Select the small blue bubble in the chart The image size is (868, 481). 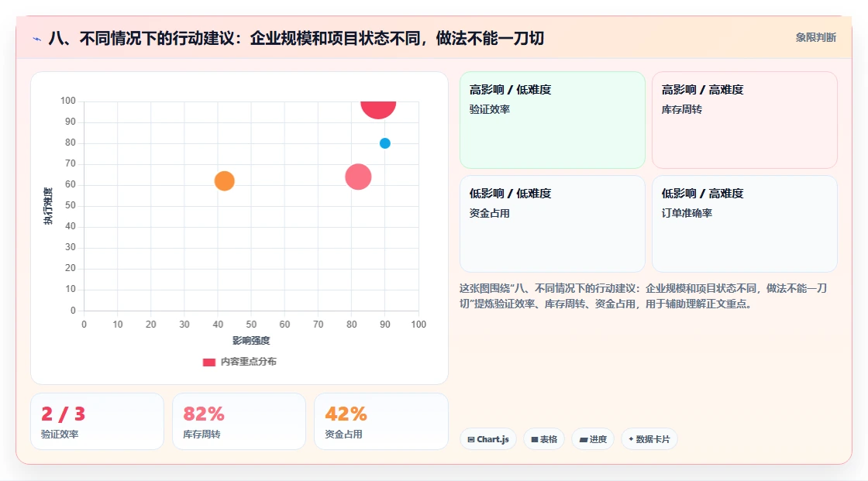click(384, 143)
